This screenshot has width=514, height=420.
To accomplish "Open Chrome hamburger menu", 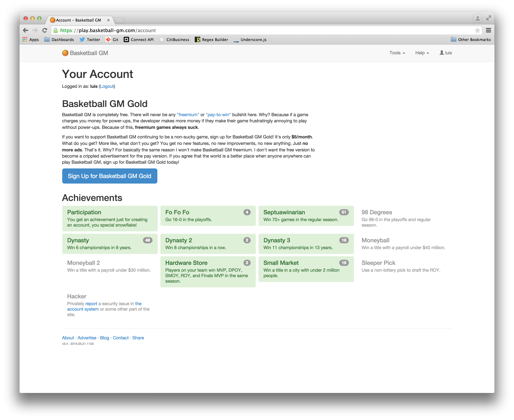I will [x=488, y=30].
